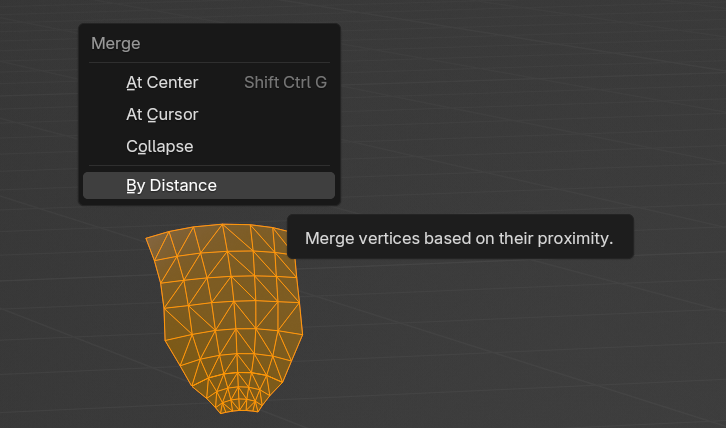The image size is (726, 428).
Task: Click the Merge menu title header
Action: (x=116, y=44)
